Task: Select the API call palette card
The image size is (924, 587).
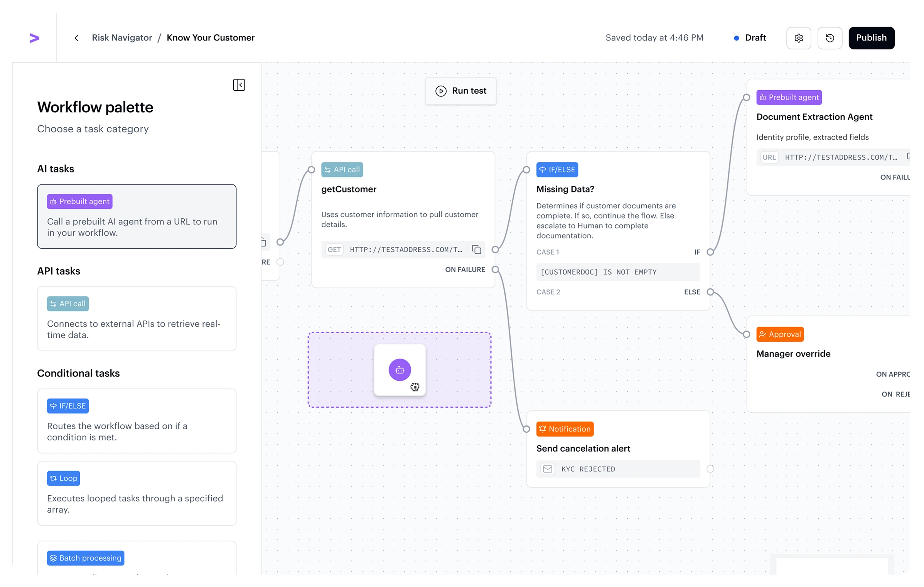Action: point(137,319)
